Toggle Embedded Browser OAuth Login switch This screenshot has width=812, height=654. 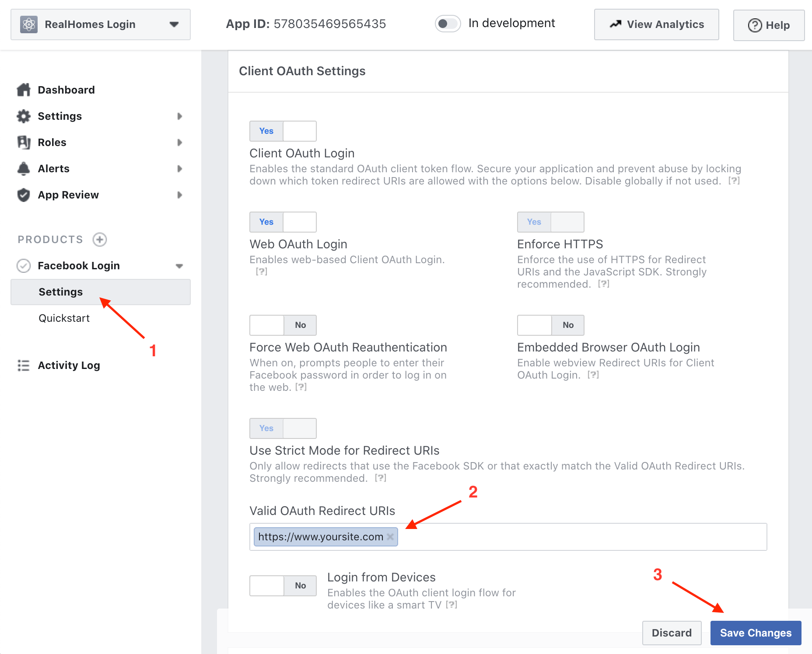pos(551,325)
